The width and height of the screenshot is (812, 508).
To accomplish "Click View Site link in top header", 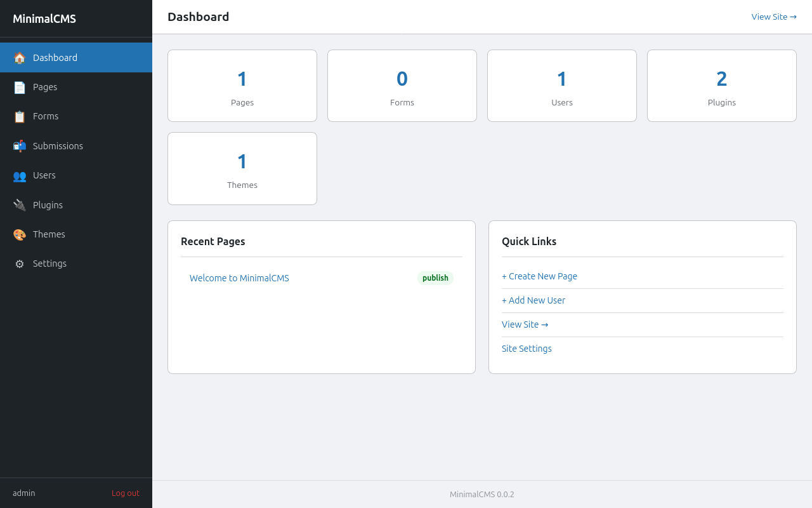I will tap(773, 17).
